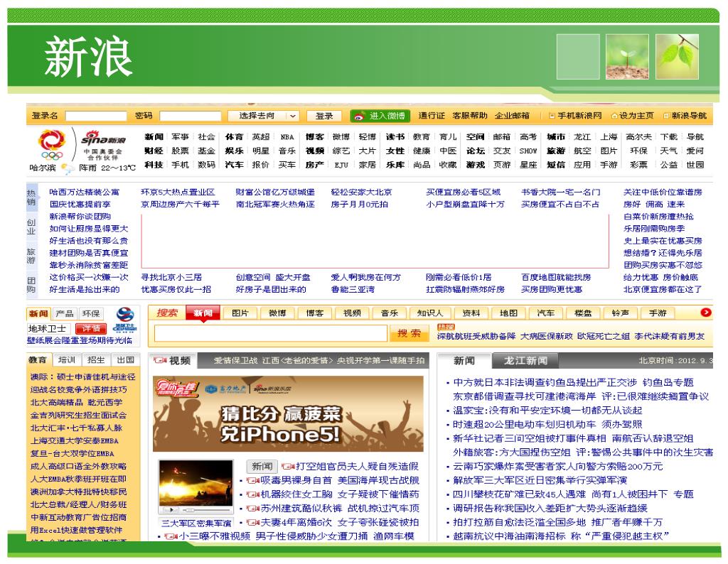Click the 猜比分 赢菠菜 iPhone5 banner
This screenshot has width=728, height=564.
coord(288,413)
